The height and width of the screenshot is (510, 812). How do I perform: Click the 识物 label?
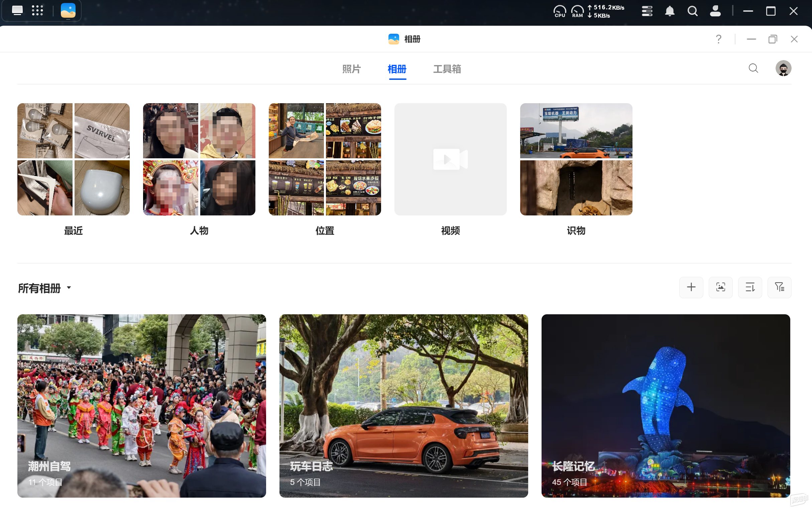(576, 231)
